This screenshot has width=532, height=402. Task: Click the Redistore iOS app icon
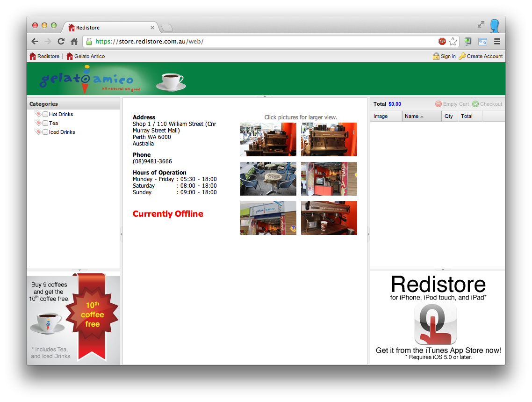click(x=436, y=324)
